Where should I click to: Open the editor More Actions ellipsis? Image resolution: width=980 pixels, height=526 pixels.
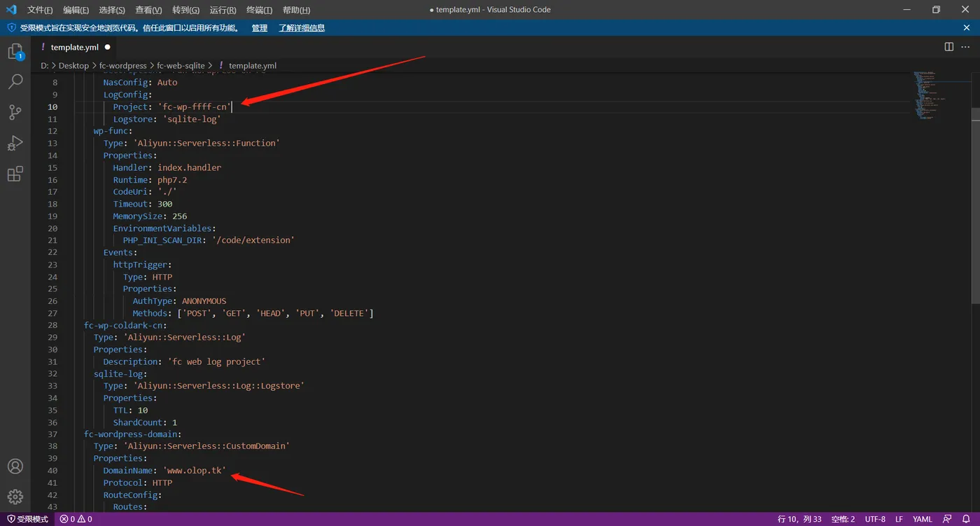point(966,47)
